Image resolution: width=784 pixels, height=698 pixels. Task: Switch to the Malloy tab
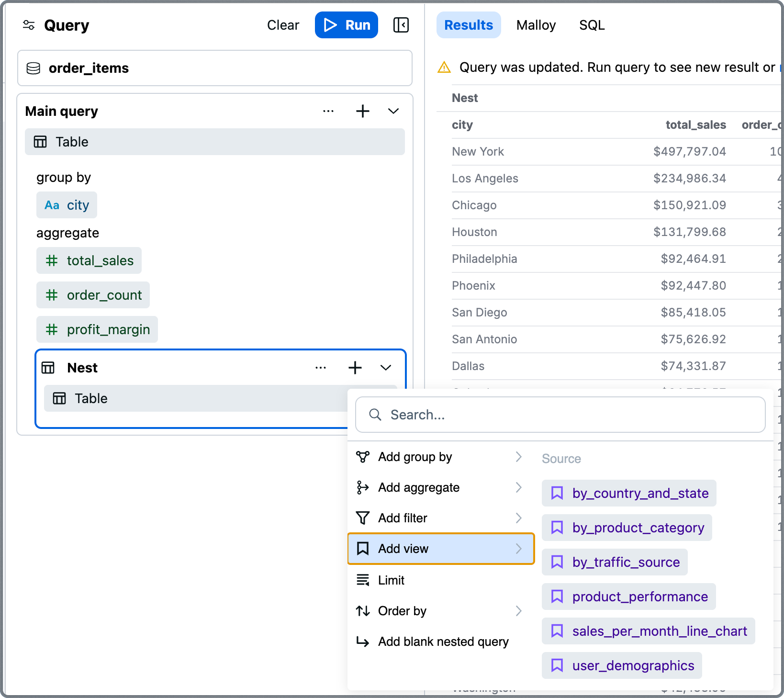point(536,25)
